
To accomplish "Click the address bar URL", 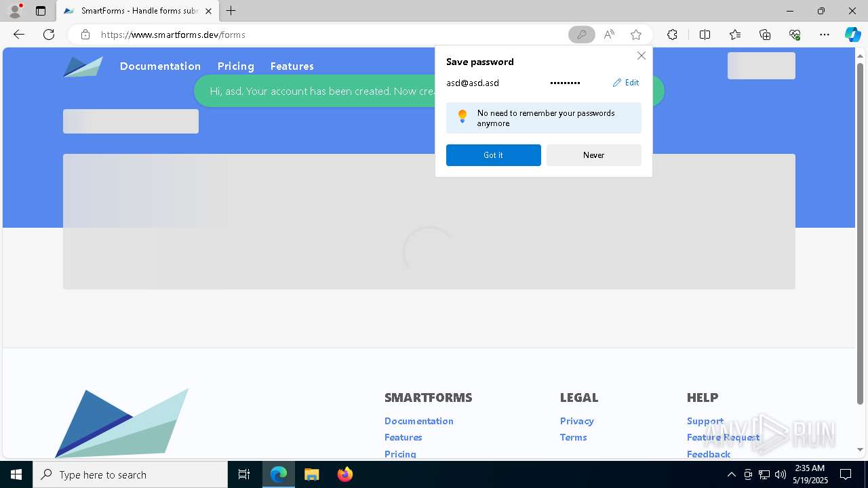I will [x=173, y=35].
